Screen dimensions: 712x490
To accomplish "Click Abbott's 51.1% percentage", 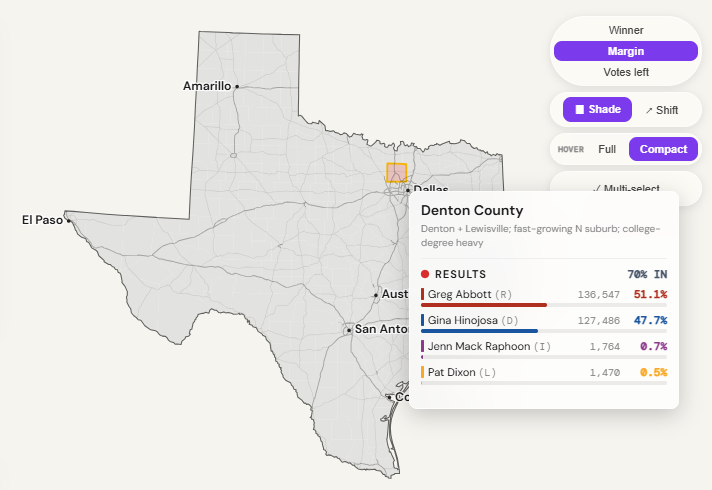I will point(650,294).
